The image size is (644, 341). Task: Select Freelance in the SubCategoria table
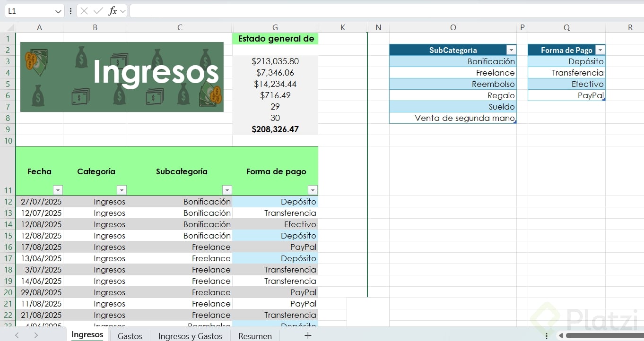click(453, 73)
